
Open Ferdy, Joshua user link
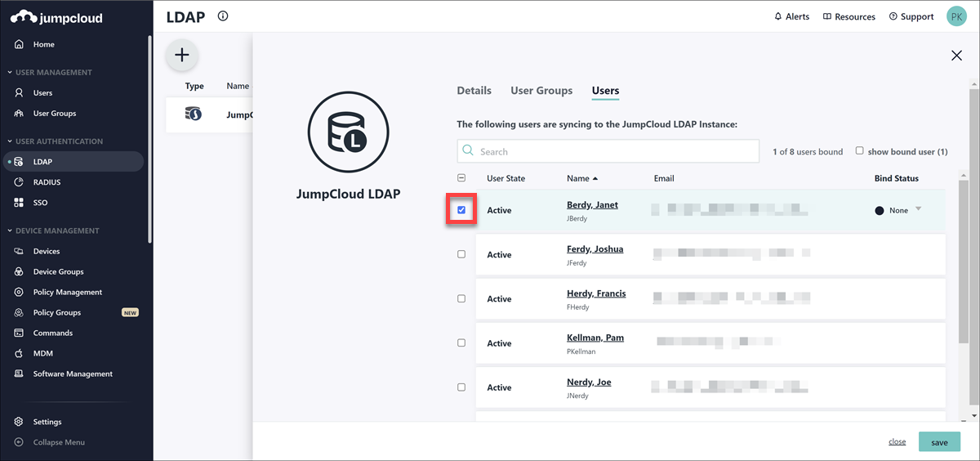click(x=595, y=249)
